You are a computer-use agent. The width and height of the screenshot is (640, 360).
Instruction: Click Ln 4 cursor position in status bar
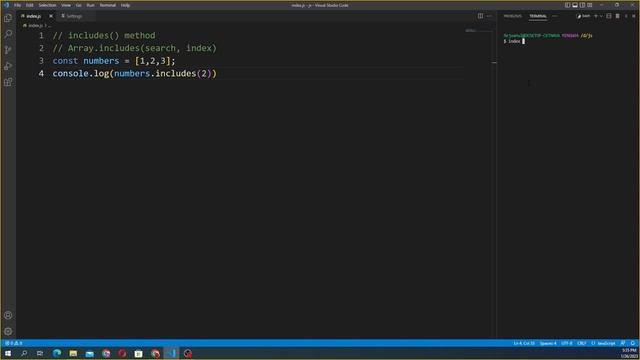(x=524, y=343)
